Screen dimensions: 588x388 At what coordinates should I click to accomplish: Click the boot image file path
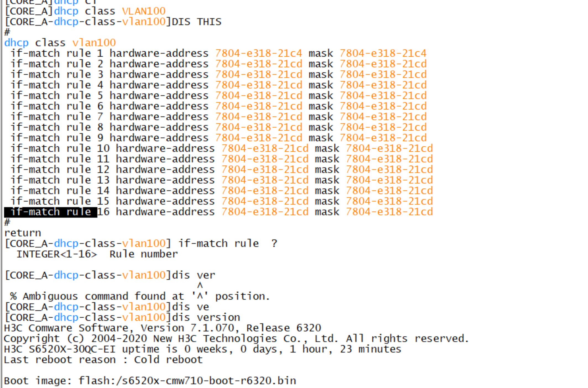(x=187, y=381)
